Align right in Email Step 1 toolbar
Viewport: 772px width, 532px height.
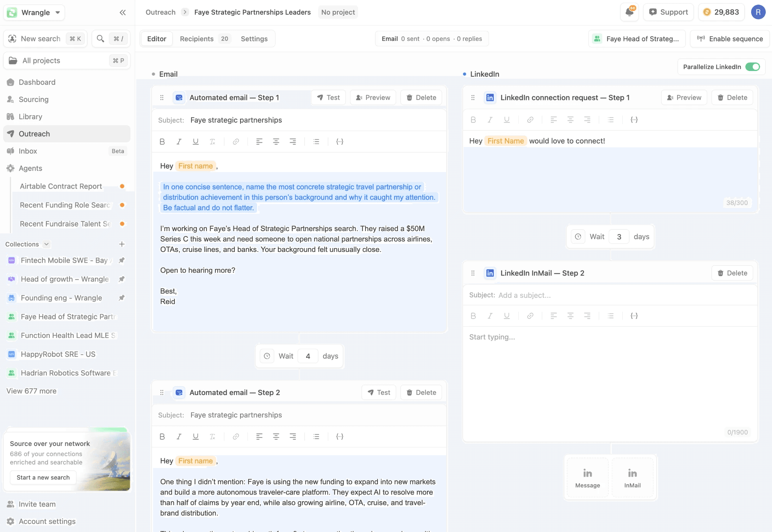point(293,142)
